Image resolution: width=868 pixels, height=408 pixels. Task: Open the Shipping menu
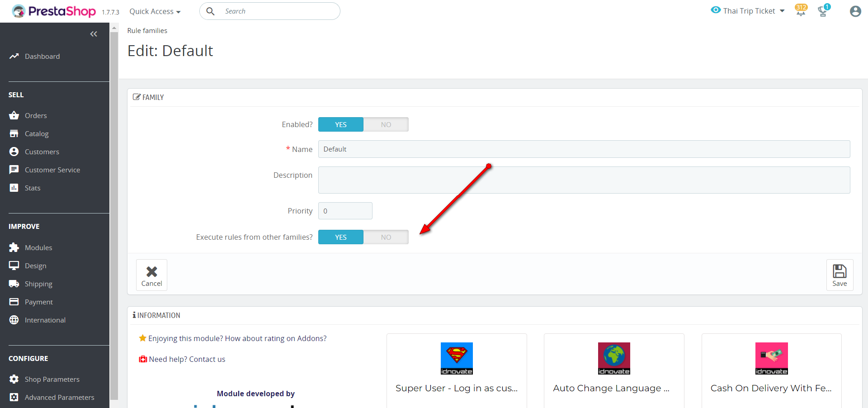click(38, 284)
